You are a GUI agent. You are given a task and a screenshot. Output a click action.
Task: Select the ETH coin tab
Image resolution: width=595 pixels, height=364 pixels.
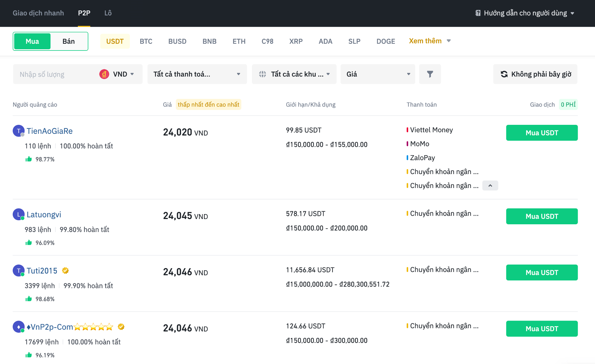(x=239, y=41)
